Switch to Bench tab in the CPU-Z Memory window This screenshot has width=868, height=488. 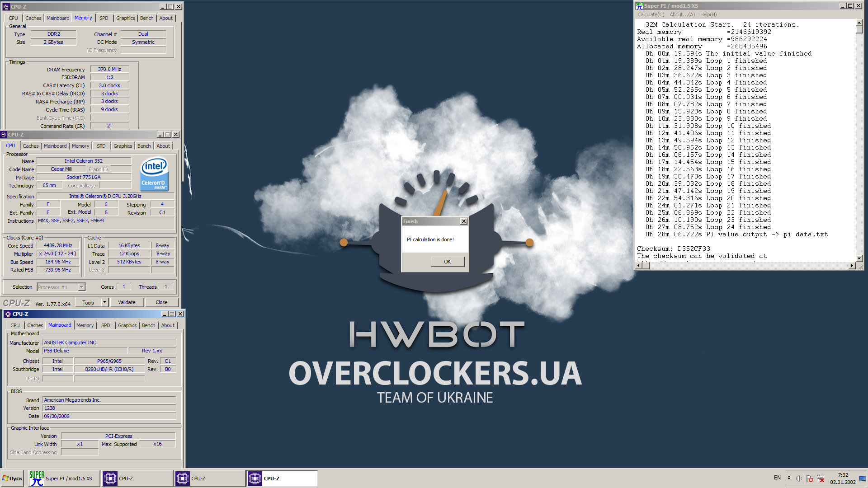tap(147, 18)
